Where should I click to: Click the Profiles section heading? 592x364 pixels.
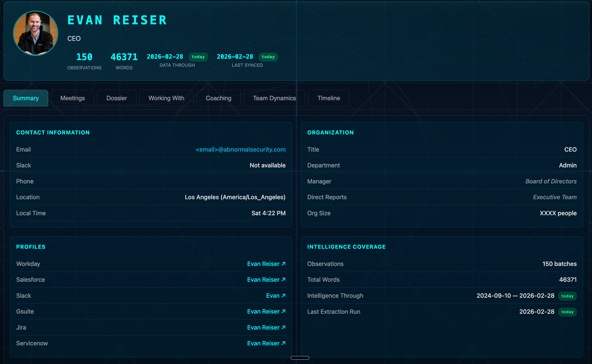[x=31, y=247]
